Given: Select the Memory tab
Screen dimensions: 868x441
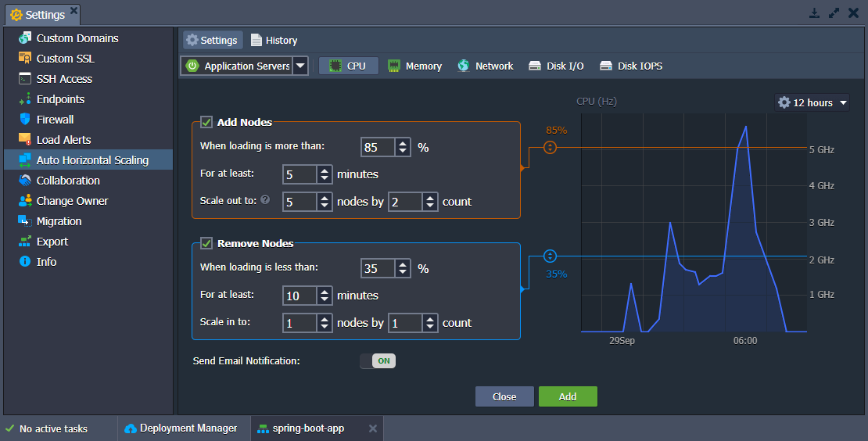Looking at the screenshot, I should pos(414,66).
